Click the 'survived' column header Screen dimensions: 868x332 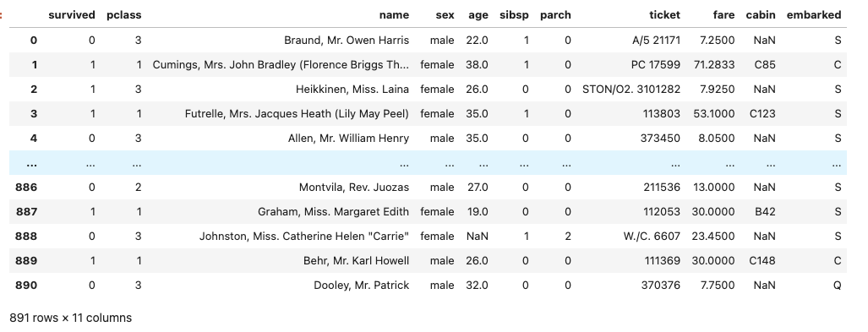(71, 15)
